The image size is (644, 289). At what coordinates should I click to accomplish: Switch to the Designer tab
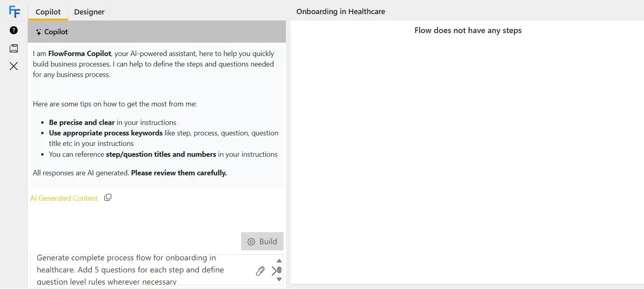tap(89, 12)
